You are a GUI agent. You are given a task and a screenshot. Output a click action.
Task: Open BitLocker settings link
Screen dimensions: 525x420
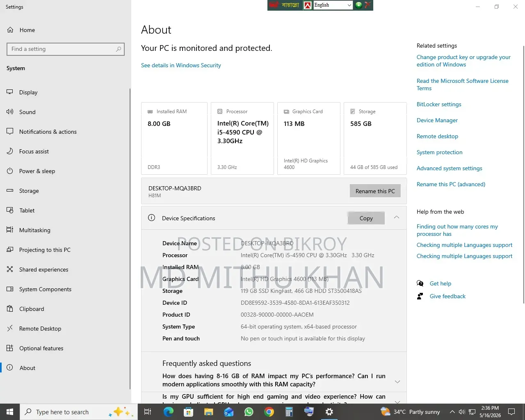tap(439, 104)
